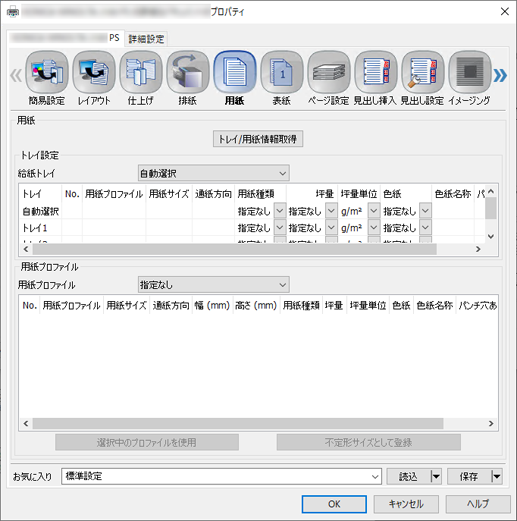Click the パンチ穴あ column header
This screenshot has height=521, width=517.
477,305
